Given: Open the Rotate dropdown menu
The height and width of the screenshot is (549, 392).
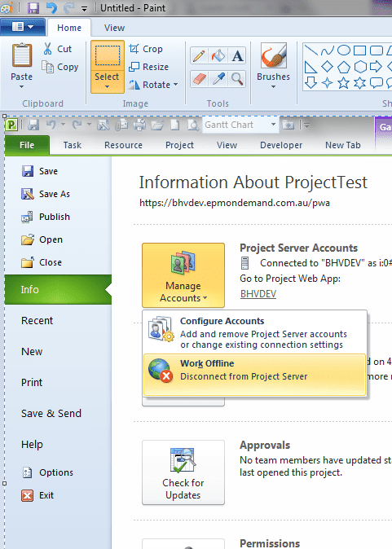Looking at the screenshot, I should [153, 85].
